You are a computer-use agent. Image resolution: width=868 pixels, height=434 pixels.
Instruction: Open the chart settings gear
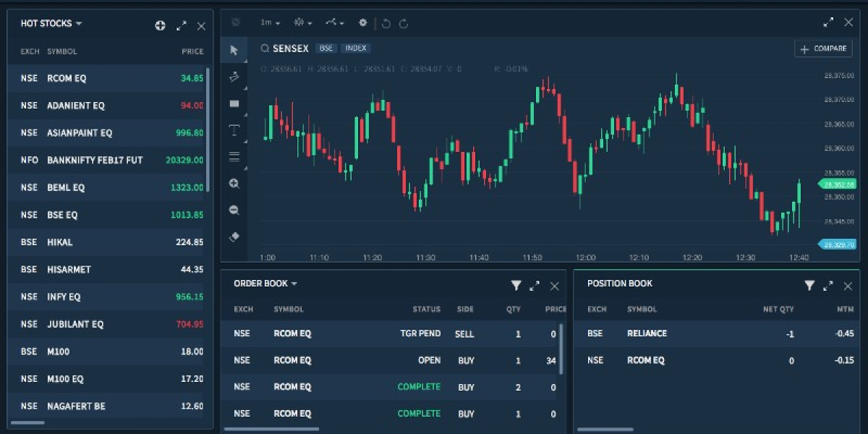pos(362,22)
